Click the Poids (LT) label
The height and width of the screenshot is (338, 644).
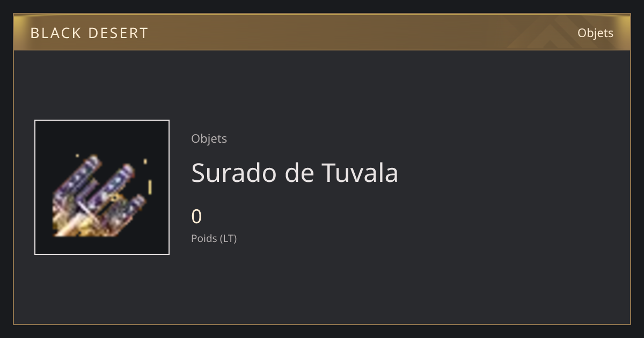214,238
